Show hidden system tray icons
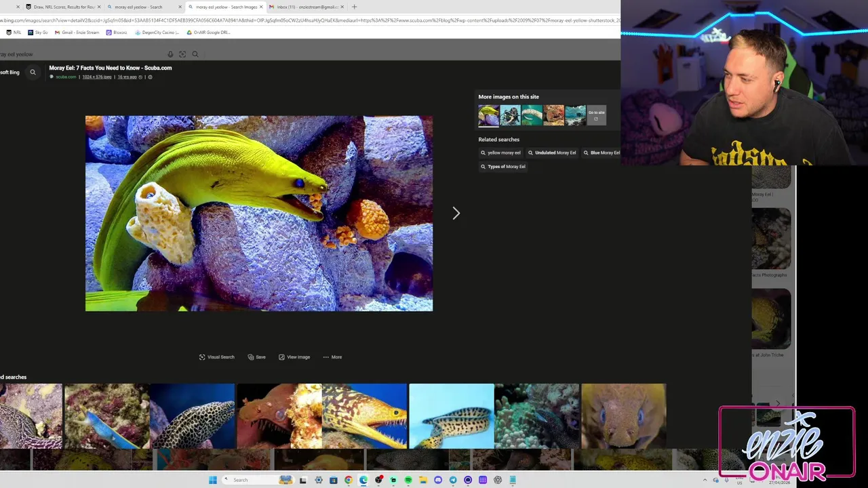This screenshot has height=488, width=868. (705, 480)
